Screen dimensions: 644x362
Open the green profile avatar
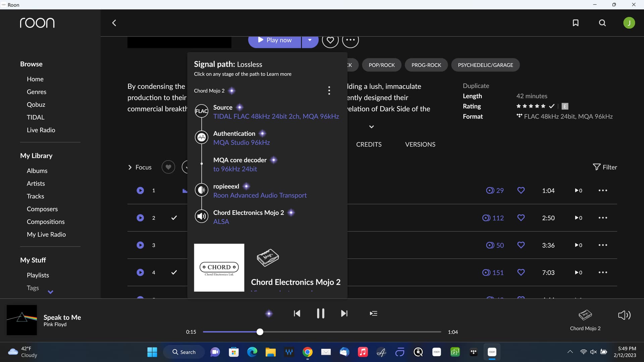[629, 23]
